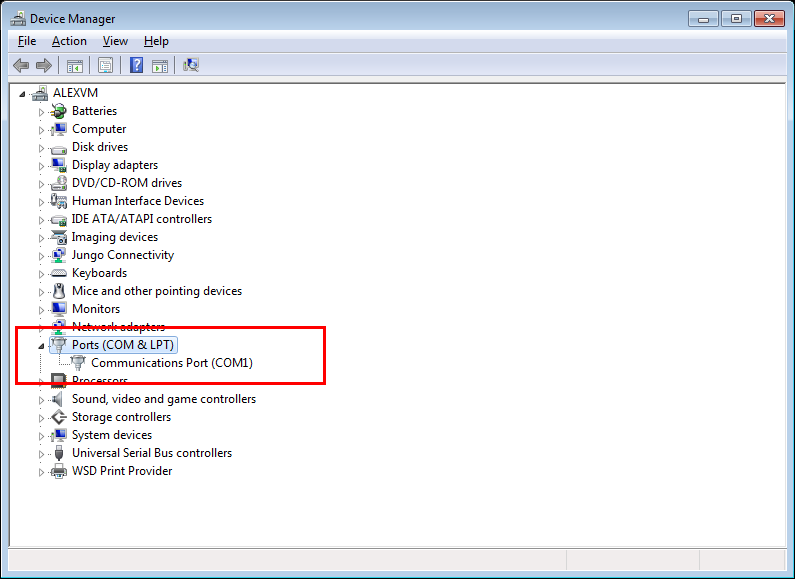Click the WSD Print Provider printer icon

pyautogui.click(x=59, y=471)
